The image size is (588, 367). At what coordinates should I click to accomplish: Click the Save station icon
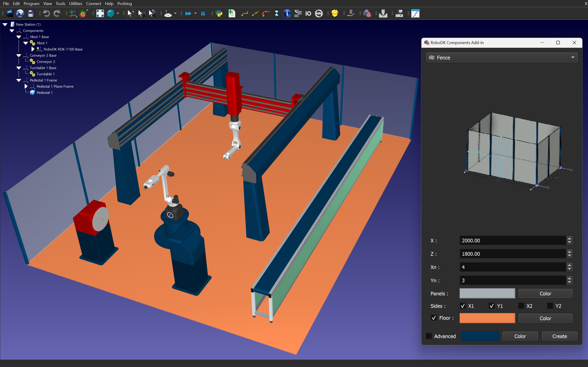31,13
